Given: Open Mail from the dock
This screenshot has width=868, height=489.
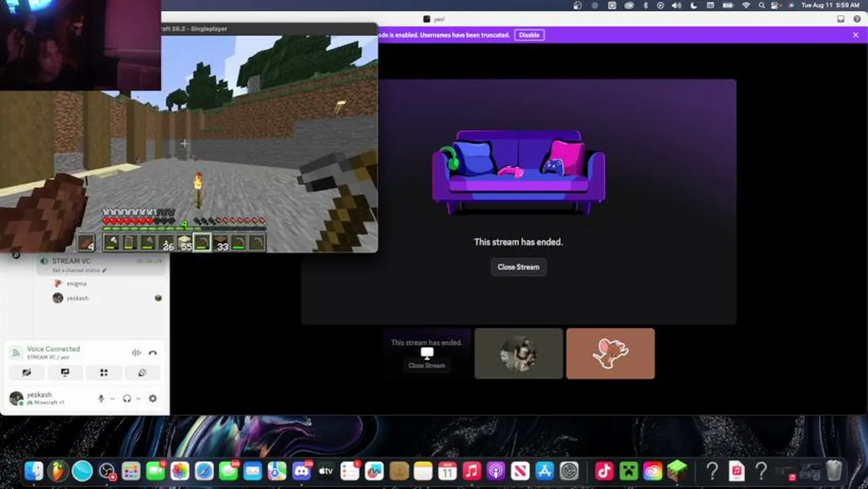Looking at the screenshot, I should (253, 471).
